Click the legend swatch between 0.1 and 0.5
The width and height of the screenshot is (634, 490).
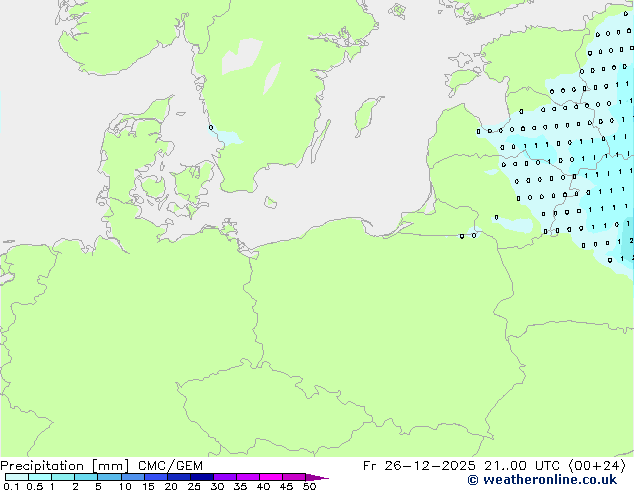click(17, 477)
